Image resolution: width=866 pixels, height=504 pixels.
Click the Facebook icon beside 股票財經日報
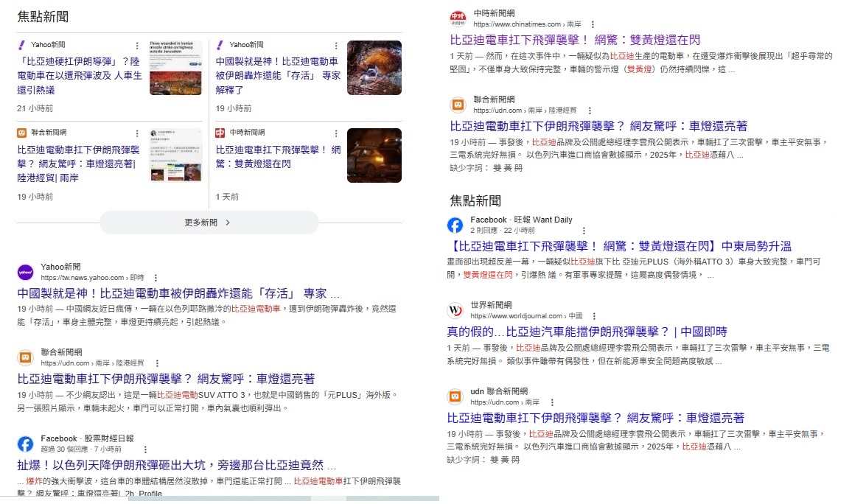[x=25, y=444]
